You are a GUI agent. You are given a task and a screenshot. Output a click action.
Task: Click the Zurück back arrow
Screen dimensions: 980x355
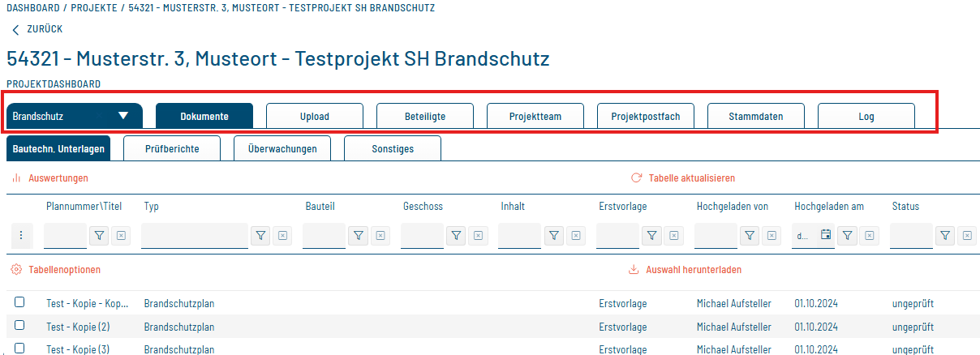tap(15, 29)
